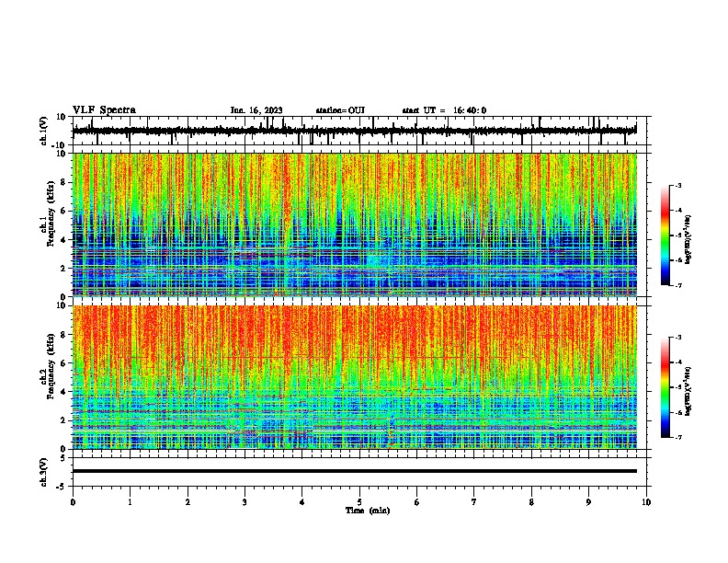Click the log(PSD) label beside ch.1 color bar
The width and height of the screenshot is (728, 563).
click(688, 240)
